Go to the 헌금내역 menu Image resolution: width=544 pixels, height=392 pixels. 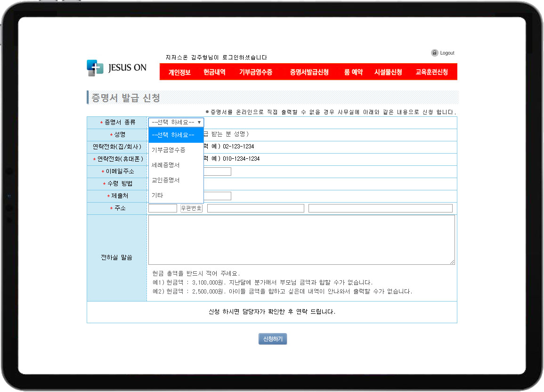tap(214, 72)
